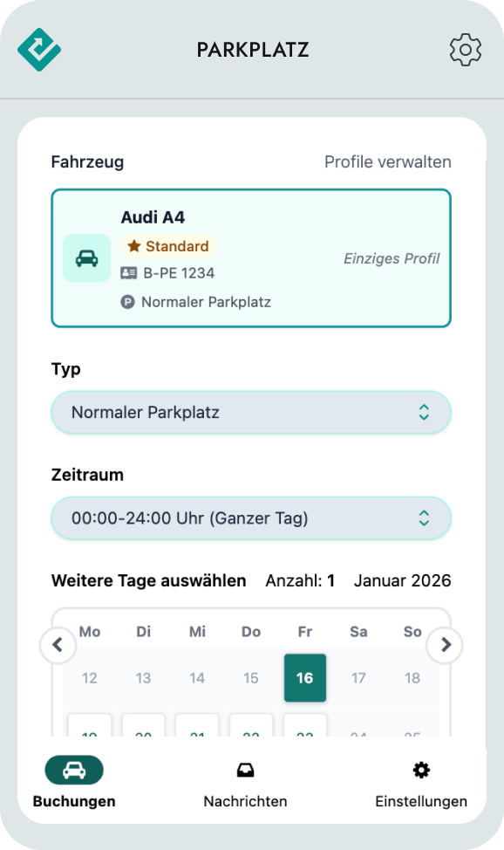
Task: Open Buchungen via the car icon
Action: pyautogui.click(x=73, y=770)
